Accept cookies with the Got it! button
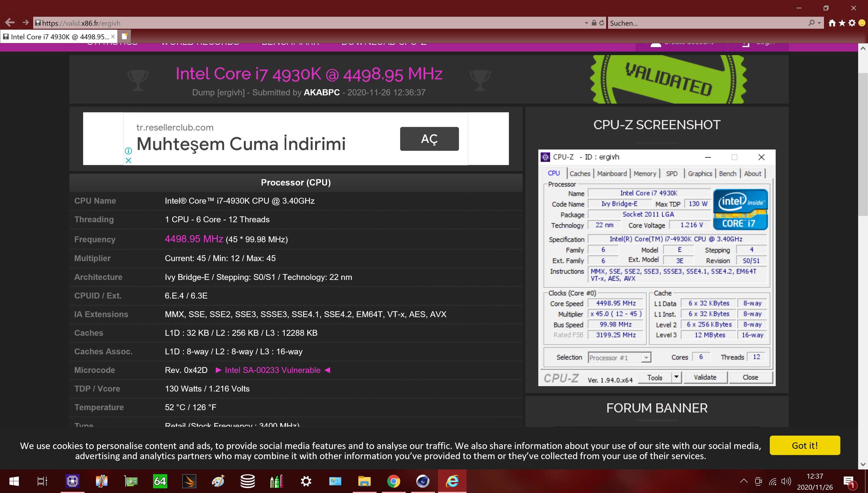 click(805, 445)
